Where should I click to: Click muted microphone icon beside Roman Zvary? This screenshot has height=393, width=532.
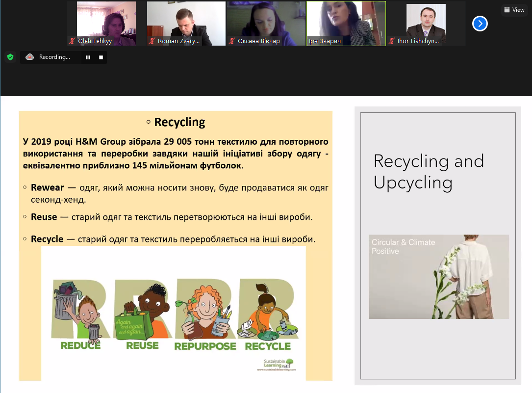(x=152, y=41)
